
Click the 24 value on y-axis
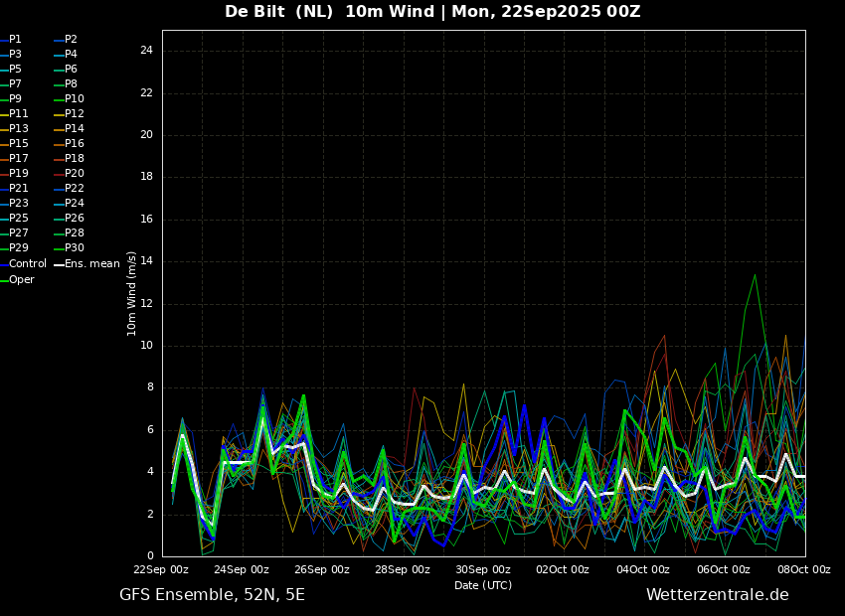146,51
